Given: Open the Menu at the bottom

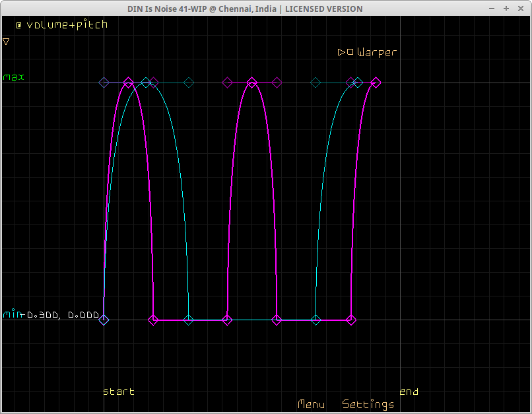Looking at the screenshot, I should point(311,404).
